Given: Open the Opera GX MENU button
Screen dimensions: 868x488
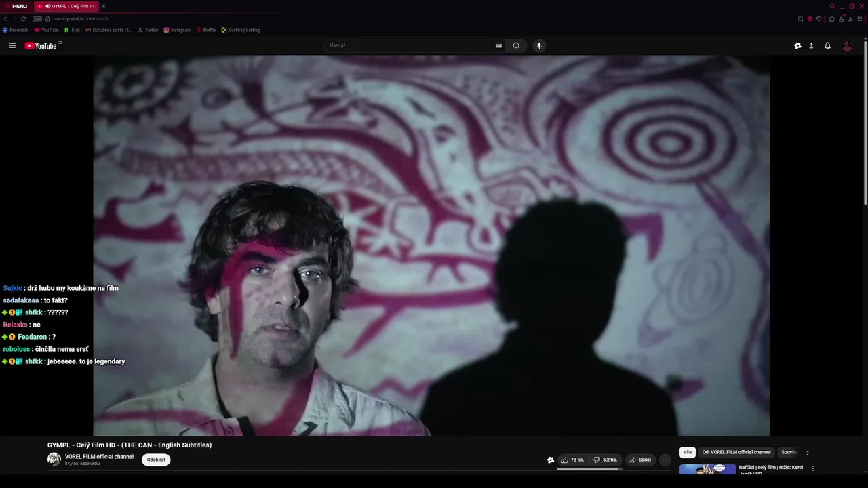Looking at the screenshot, I should point(17,6).
